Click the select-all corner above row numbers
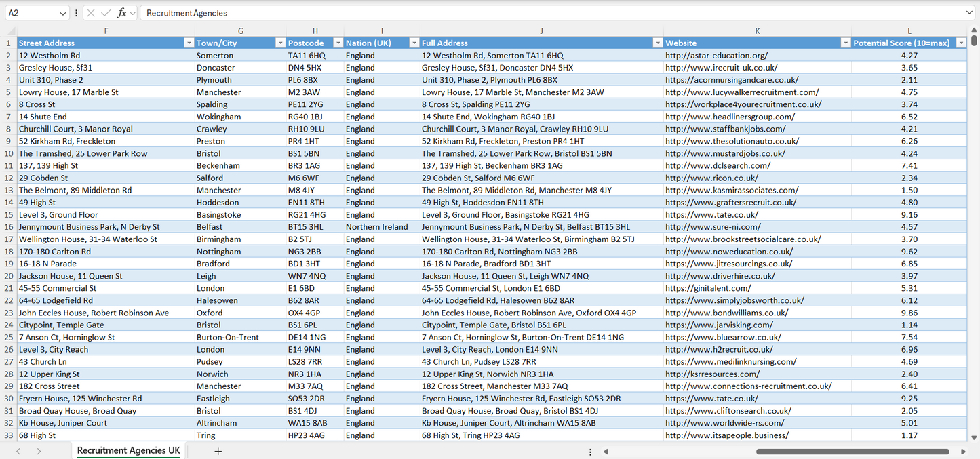This screenshot has height=459, width=980. 9,30
